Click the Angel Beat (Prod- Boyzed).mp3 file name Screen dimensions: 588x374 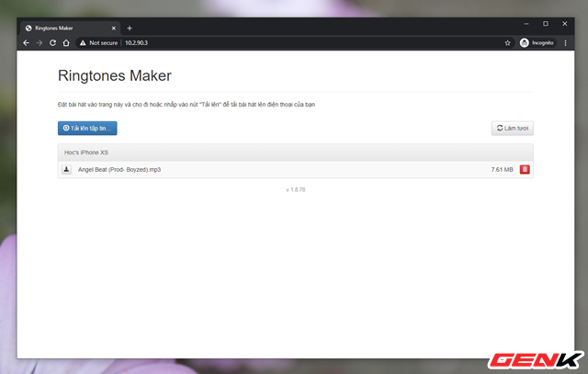[x=119, y=170]
